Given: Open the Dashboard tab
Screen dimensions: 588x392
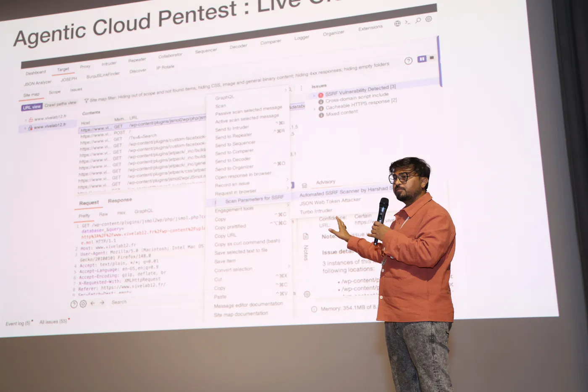Looking at the screenshot, I should [36, 73].
